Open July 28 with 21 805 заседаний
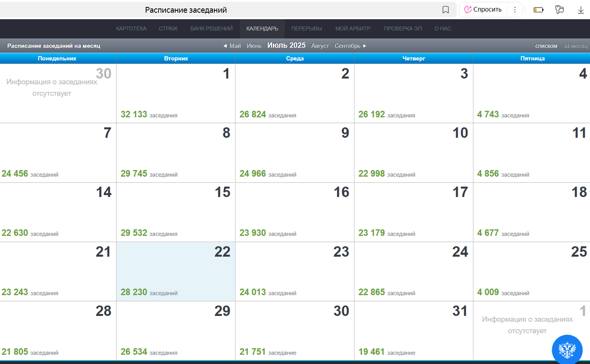Viewport: 590px width, 364px height. click(x=58, y=331)
